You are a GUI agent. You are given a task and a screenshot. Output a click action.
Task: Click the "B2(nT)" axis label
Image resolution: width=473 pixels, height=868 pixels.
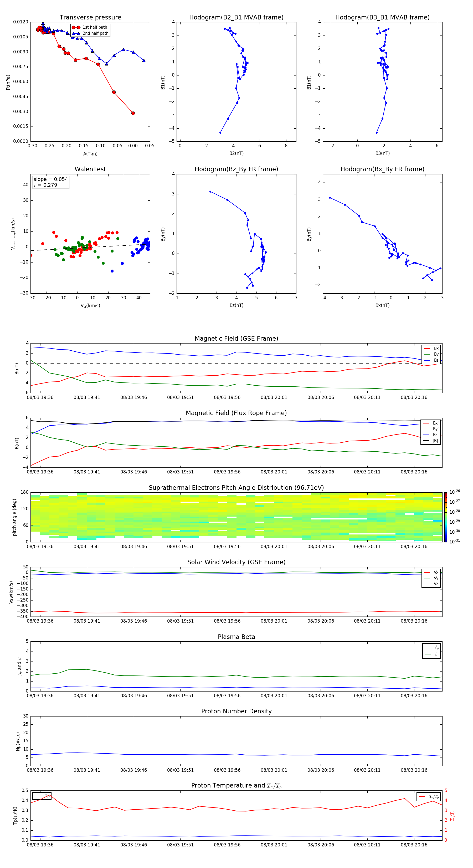pos(236,154)
